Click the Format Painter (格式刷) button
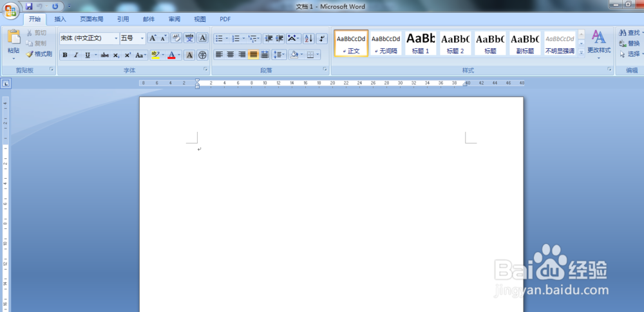The height and width of the screenshot is (312, 644). coord(39,54)
